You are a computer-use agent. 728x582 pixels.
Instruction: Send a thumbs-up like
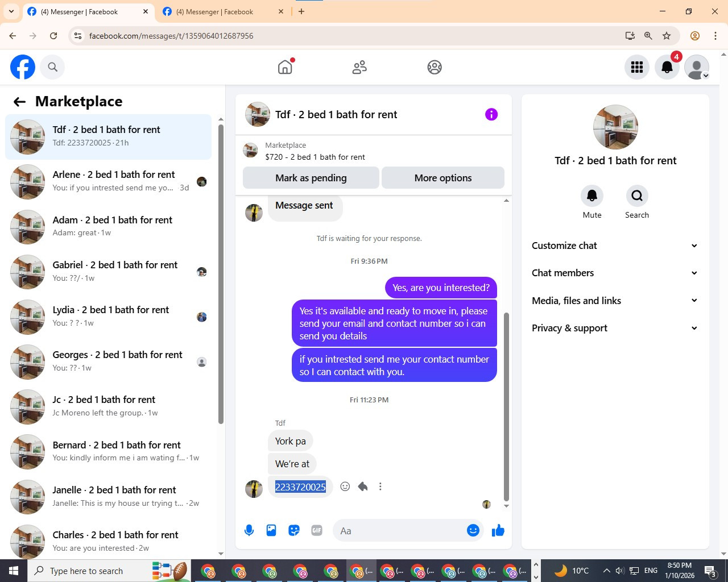tap(498, 531)
